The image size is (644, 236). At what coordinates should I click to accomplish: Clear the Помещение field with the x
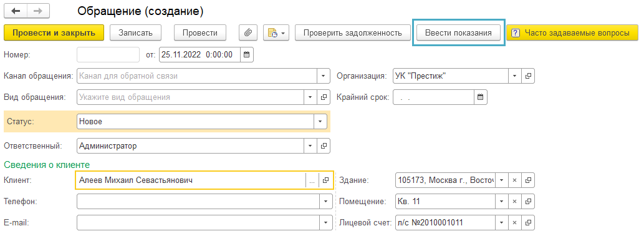[514, 202]
